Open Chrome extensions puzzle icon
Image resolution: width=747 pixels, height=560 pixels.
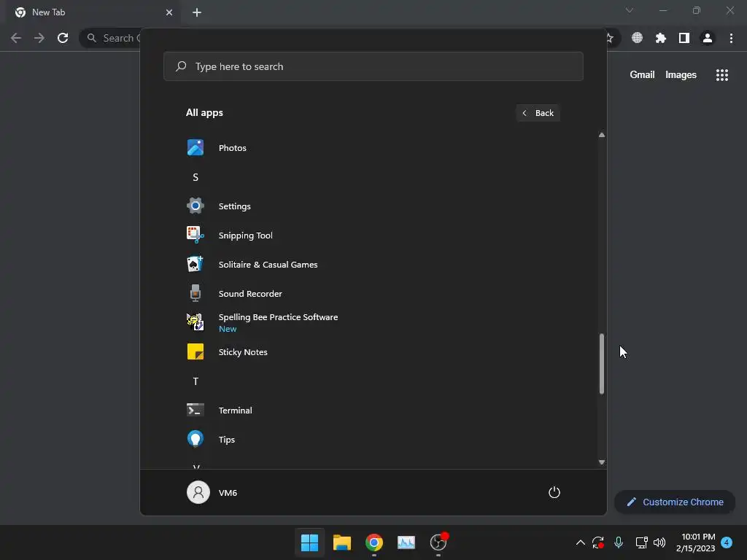(661, 38)
